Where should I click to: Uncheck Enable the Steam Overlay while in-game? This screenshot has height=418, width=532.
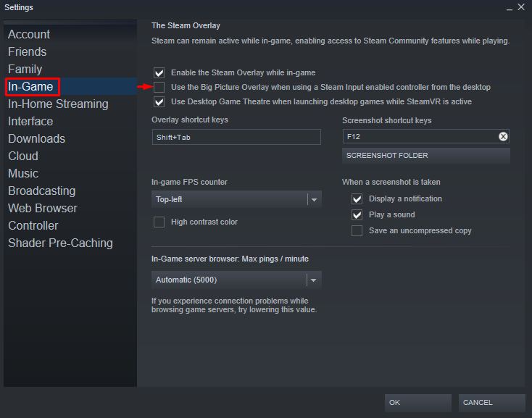tap(159, 72)
